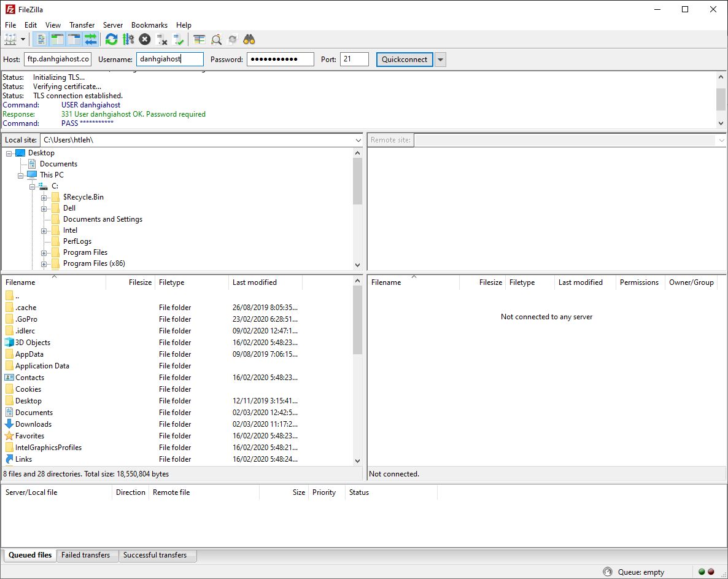Click the message log vertical scrollbar
Viewport: 728px width, 579px height.
point(721,99)
